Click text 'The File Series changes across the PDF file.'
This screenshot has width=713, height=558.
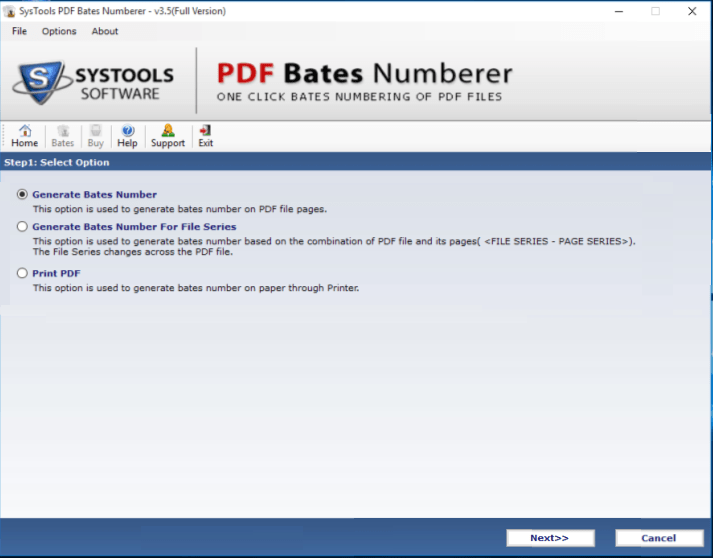[133, 252]
